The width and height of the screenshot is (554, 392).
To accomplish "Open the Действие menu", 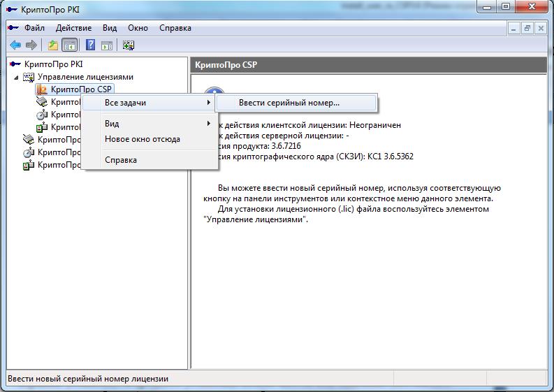I will click(73, 28).
